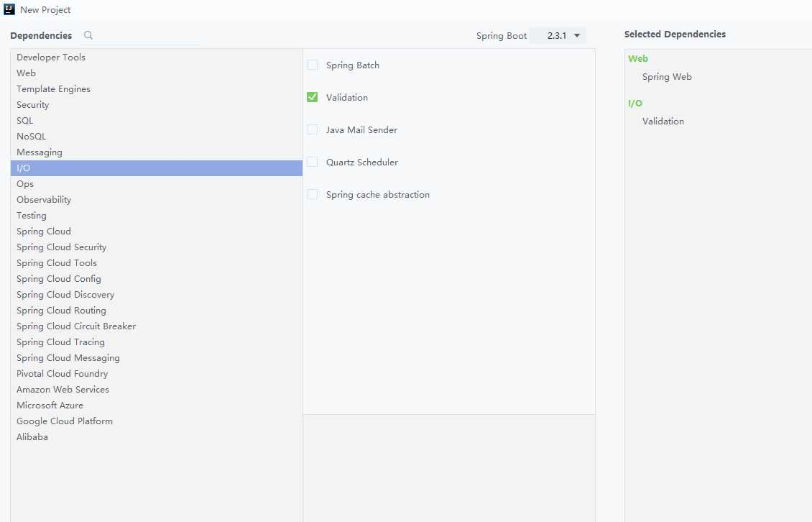812x522 pixels.
Task: Select the Observability category
Action: [x=157, y=200]
